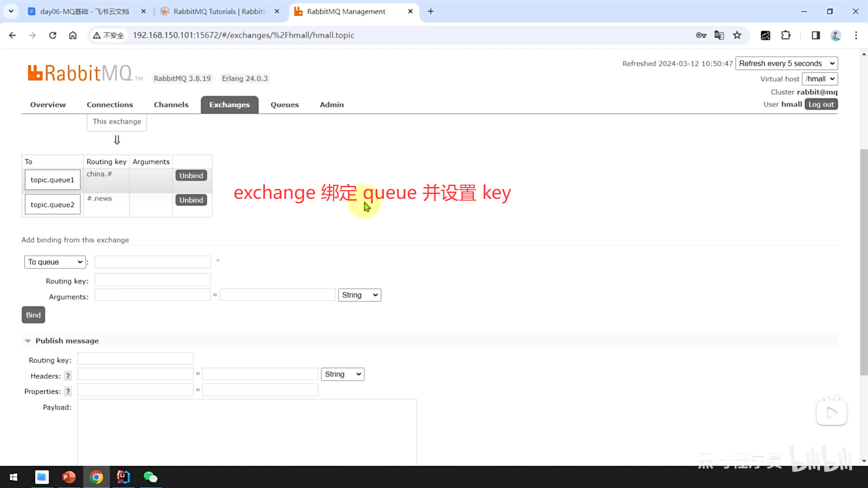Image resolution: width=868 pixels, height=488 pixels.
Task: Collapse the Publish message section
Action: click(x=67, y=341)
